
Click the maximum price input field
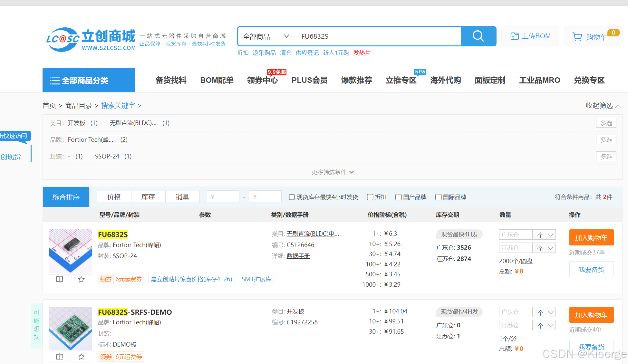(265, 196)
